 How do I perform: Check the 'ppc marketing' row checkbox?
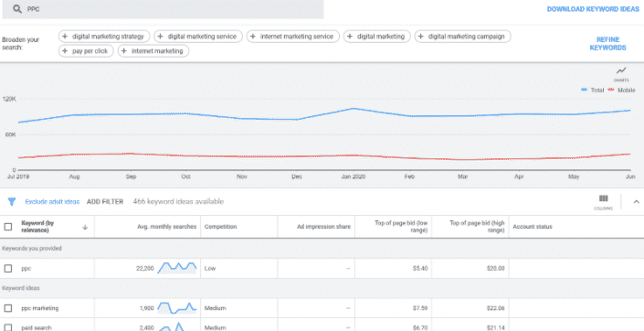(8, 308)
